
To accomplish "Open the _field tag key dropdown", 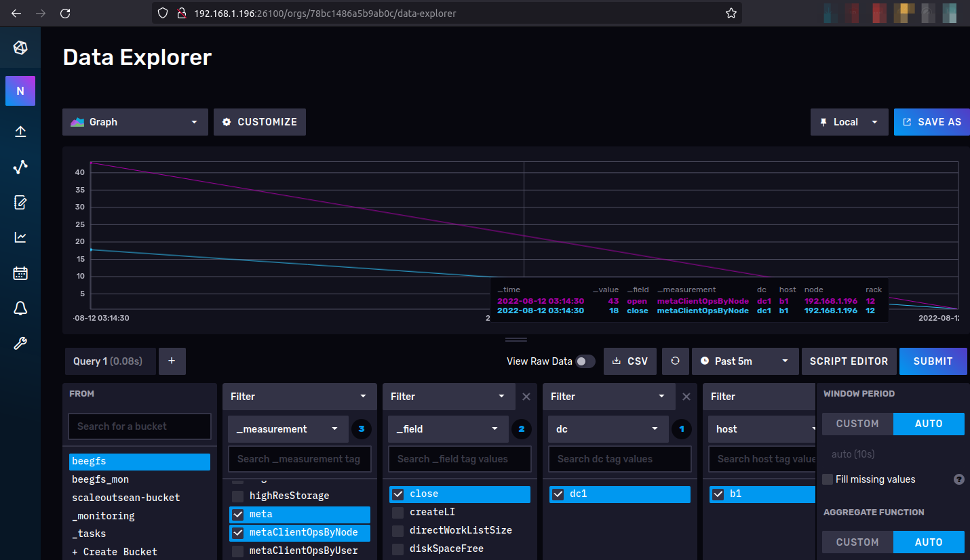I will click(448, 429).
